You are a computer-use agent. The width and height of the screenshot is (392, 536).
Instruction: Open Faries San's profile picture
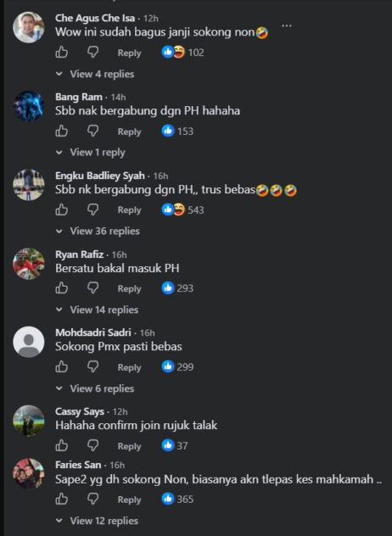(x=29, y=473)
